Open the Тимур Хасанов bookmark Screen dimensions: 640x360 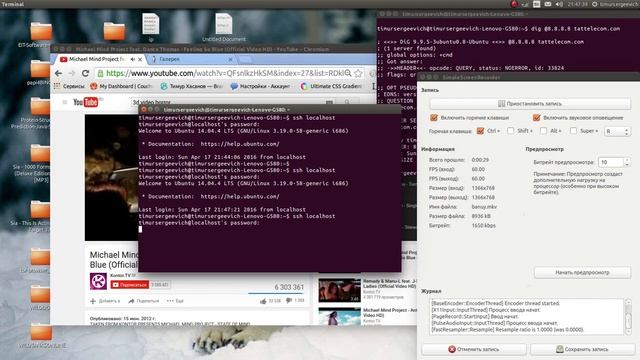pos(191,87)
